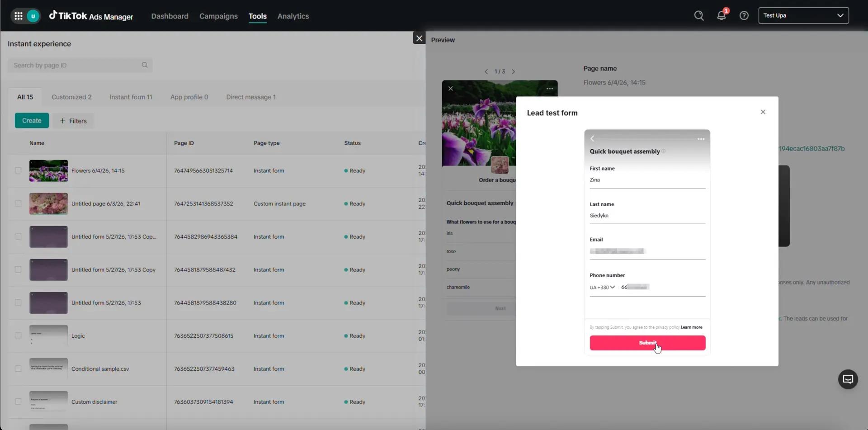Select the Flowers 6/4/26, 14:15 row checkbox

point(18,170)
